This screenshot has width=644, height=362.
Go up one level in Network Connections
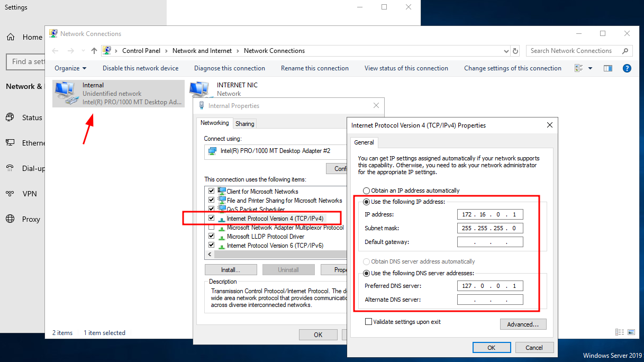(94, 51)
